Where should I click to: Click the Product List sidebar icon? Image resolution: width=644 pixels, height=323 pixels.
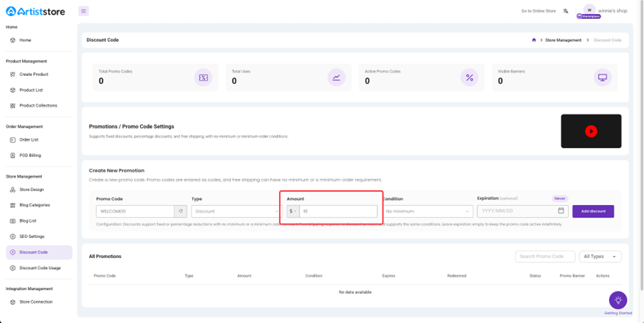pos(13,90)
